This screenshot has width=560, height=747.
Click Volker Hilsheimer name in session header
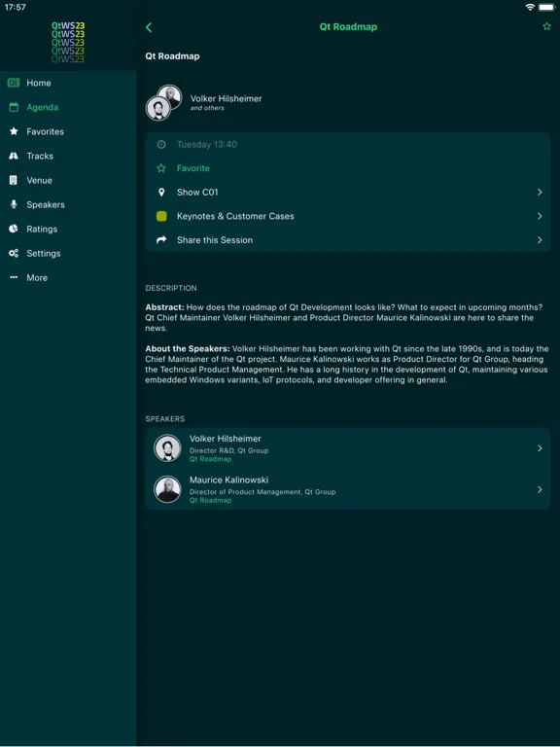(227, 98)
